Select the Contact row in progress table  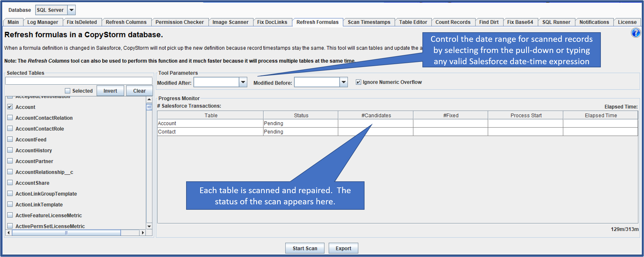[x=397, y=132]
